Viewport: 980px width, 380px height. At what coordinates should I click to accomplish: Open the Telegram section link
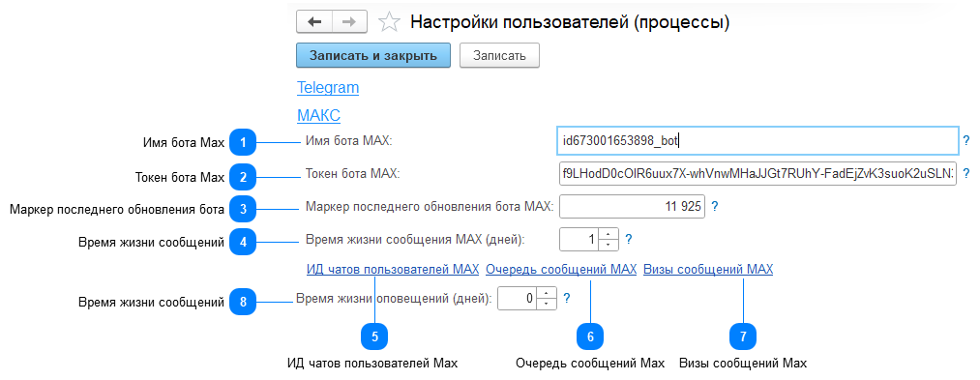(328, 87)
